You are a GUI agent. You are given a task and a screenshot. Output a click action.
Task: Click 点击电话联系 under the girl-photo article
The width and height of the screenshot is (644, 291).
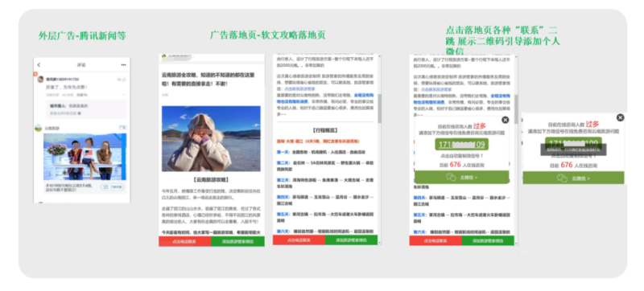pos(185,241)
